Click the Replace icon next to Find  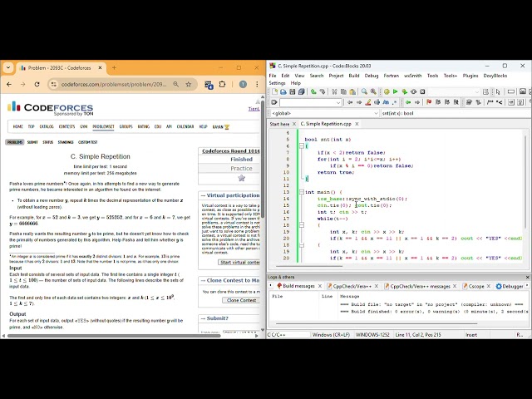click(373, 91)
